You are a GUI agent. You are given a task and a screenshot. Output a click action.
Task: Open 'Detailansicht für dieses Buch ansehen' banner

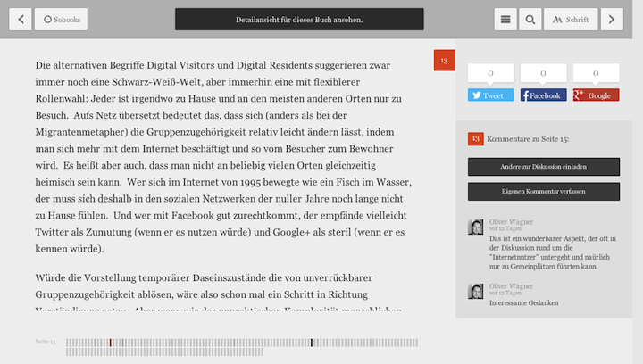click(299, 19)
